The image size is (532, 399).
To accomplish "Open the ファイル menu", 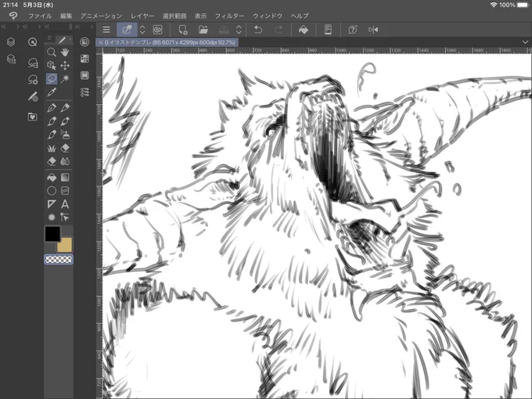I will click(40, 16).
